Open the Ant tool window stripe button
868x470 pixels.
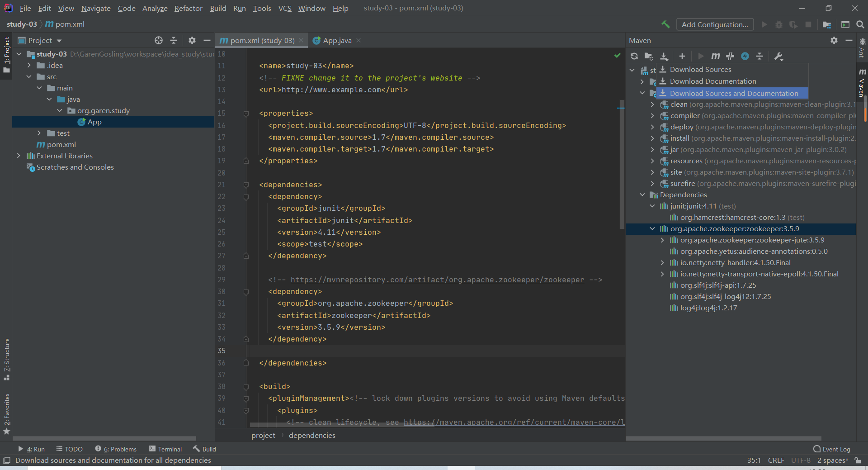862,47
